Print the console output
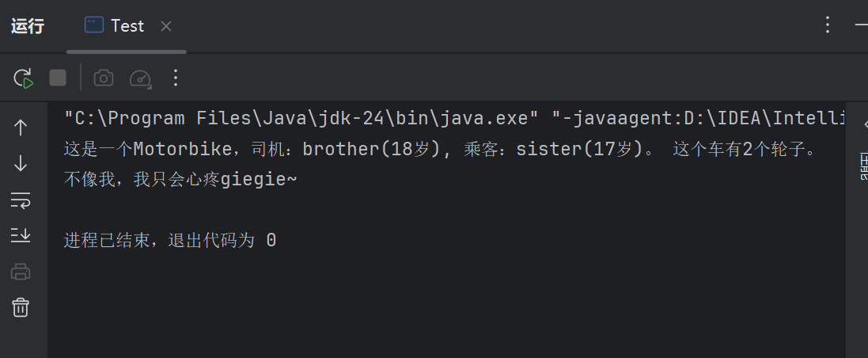This screenshot has height=358, width=868. coord(21,272)
